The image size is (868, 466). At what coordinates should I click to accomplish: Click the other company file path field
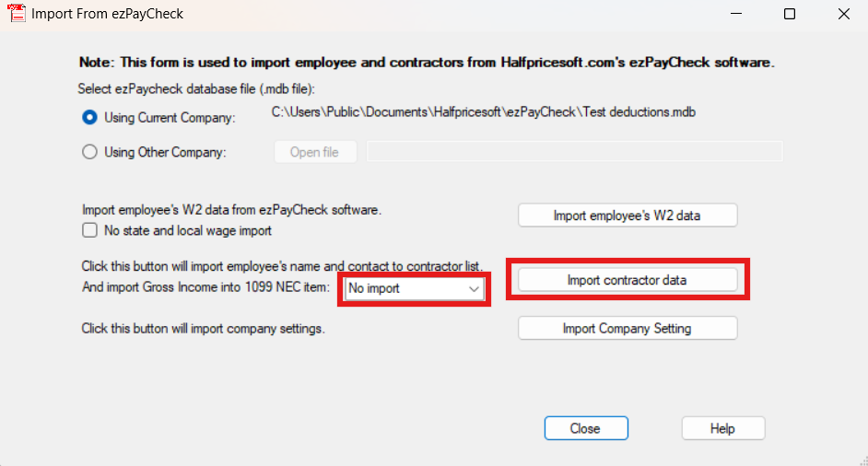tap(575, 151)
